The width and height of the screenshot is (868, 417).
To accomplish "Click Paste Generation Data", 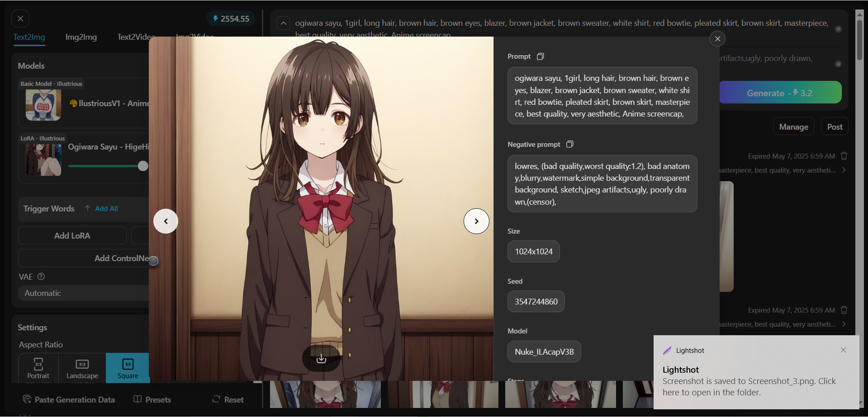I will point(69,399).
